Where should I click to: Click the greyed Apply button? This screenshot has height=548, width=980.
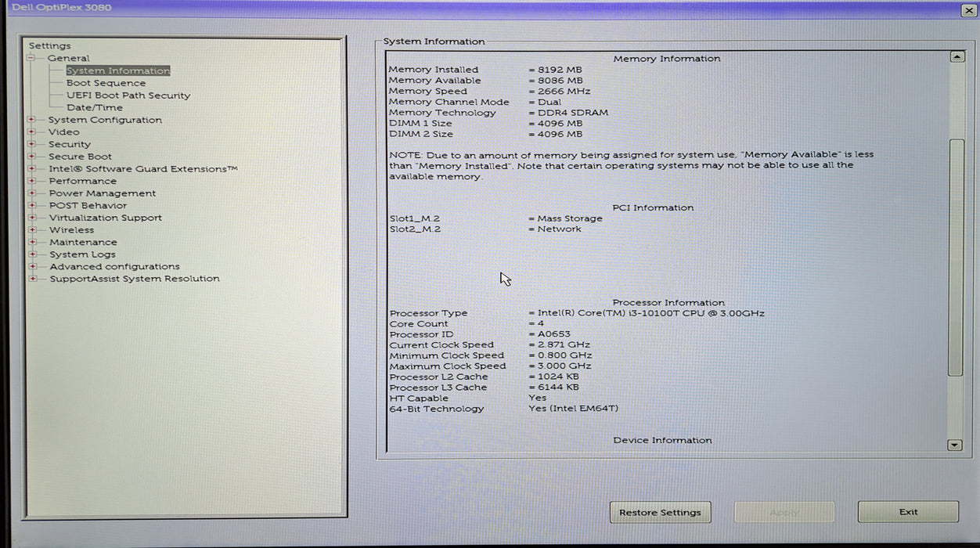point(784,512)
